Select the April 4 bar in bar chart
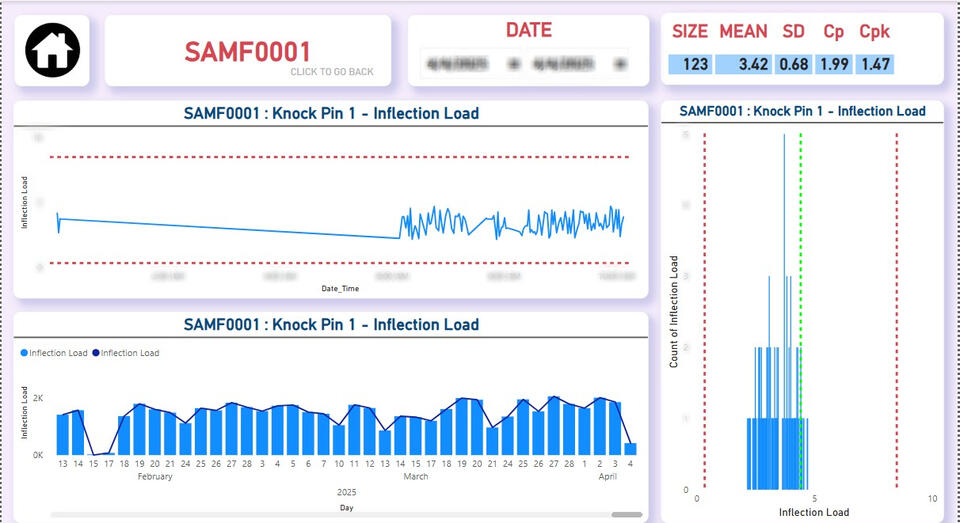Image resolution: width=960 pixels, height=523 pixels. [x=630, y=449]
